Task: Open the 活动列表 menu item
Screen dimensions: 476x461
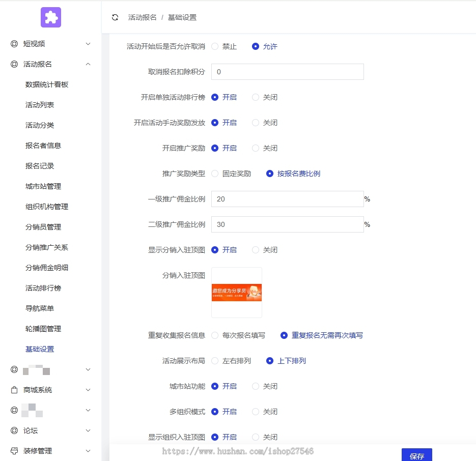Action: (39, 105)
